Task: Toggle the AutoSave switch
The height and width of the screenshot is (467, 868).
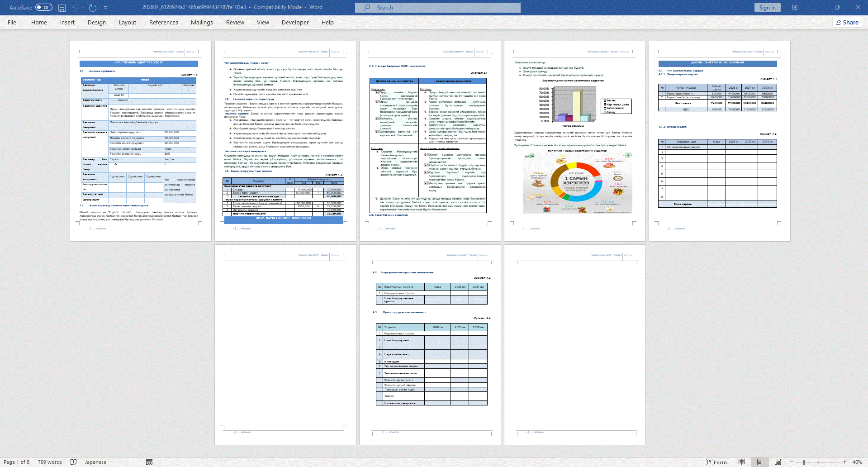Action: click(x=44, y=8)
